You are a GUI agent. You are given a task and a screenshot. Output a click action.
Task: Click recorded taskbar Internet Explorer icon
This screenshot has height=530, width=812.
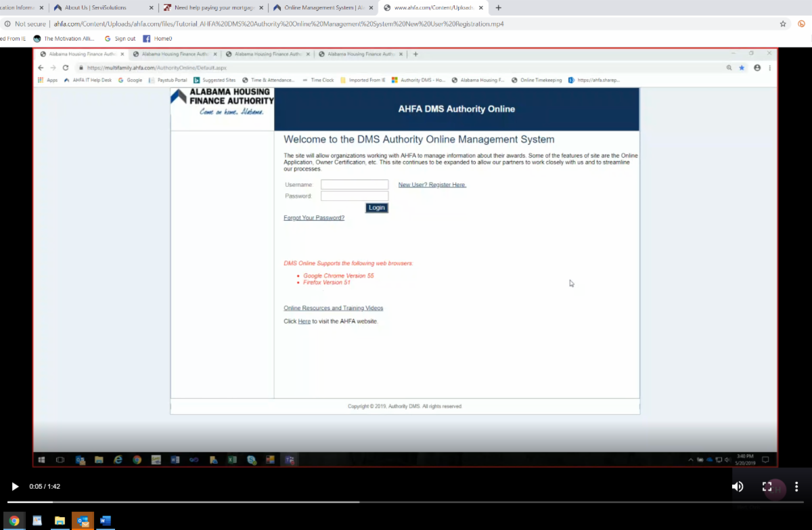point(118,460)
